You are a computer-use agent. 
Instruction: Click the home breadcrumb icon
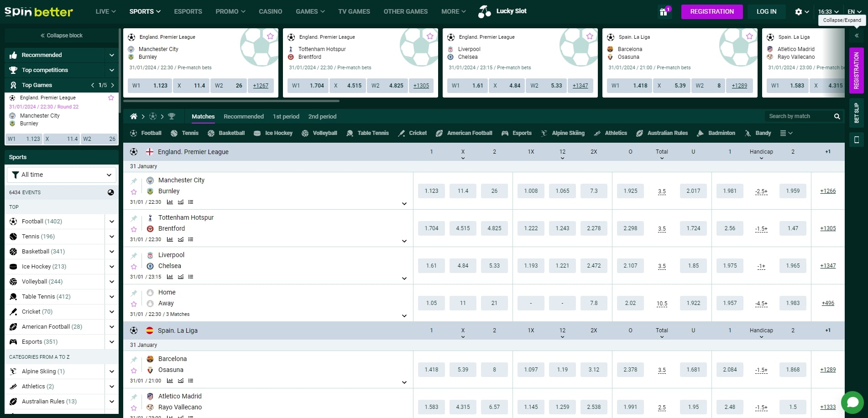pyautogui.click(x=134, y=117)
